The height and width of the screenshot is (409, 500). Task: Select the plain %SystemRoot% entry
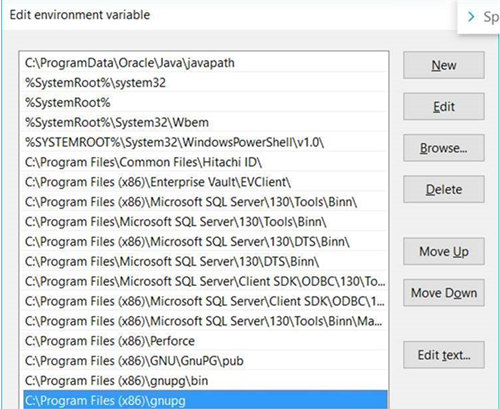[x=205, y=102]
